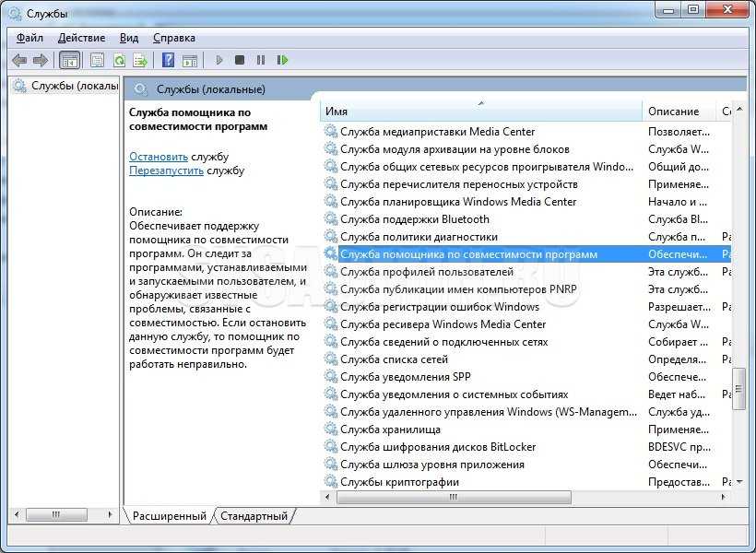Toggle the console tree pane icon
This screenshot has width=756, height=553.
click(69, 60)
